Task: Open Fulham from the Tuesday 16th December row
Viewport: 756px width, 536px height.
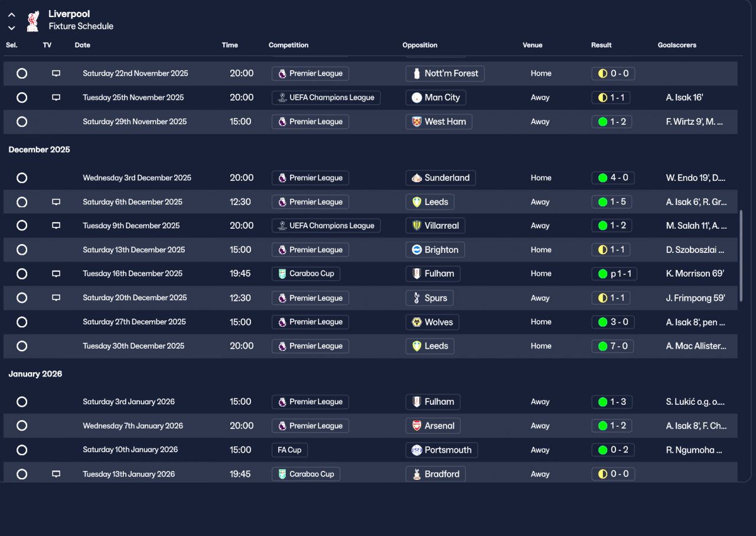Action: (433, 274)
